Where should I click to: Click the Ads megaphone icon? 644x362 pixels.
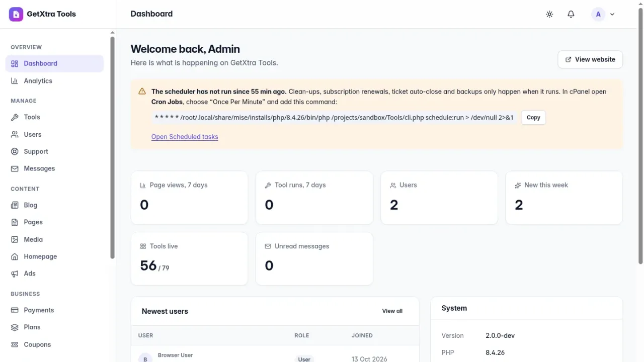point(15,274)
